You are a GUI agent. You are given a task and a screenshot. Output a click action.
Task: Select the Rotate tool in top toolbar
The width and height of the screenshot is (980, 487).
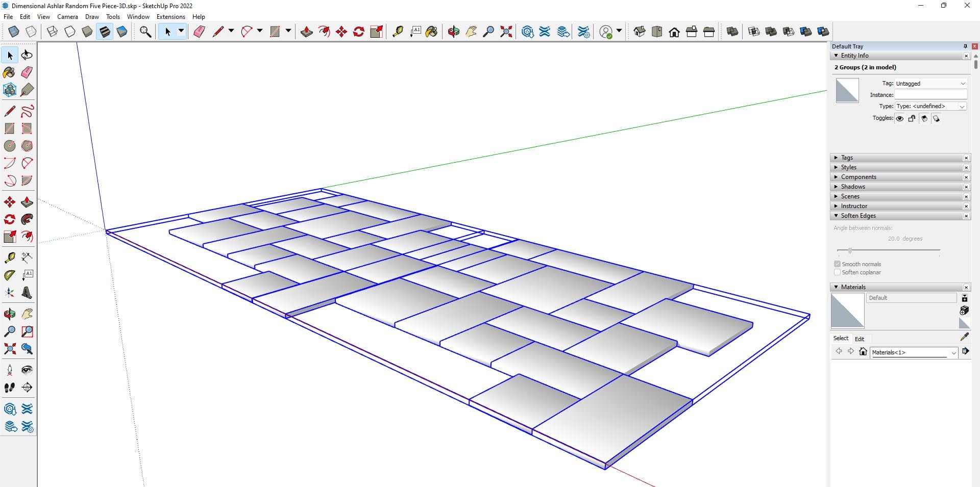(359, 32)
